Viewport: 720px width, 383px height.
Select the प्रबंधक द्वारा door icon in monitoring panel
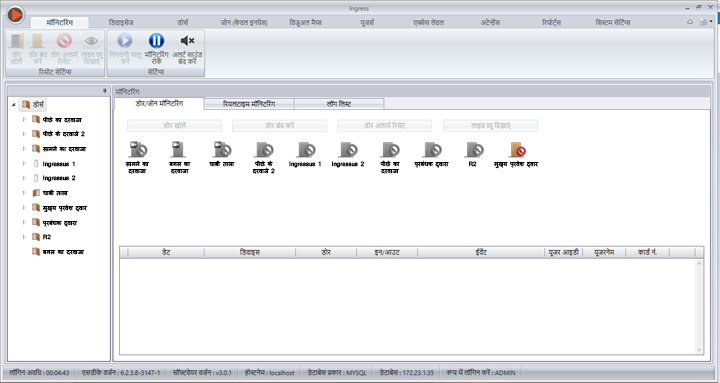click(x=432, y=150)
